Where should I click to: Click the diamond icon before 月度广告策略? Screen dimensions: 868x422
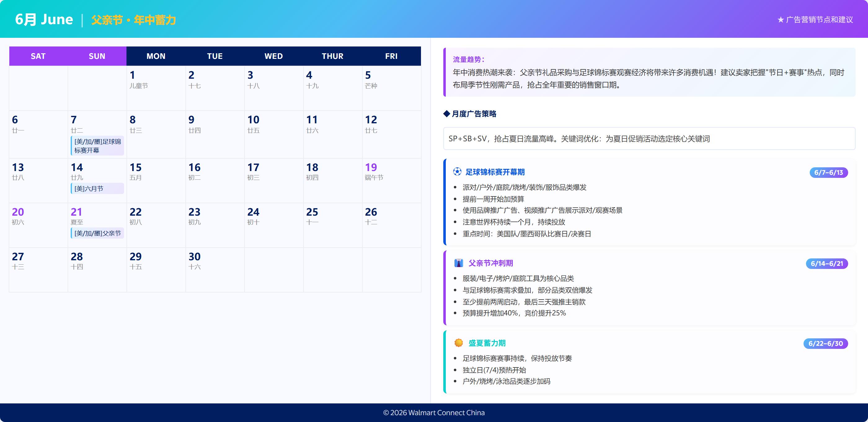pyautogui.click(x=446, y=113)
